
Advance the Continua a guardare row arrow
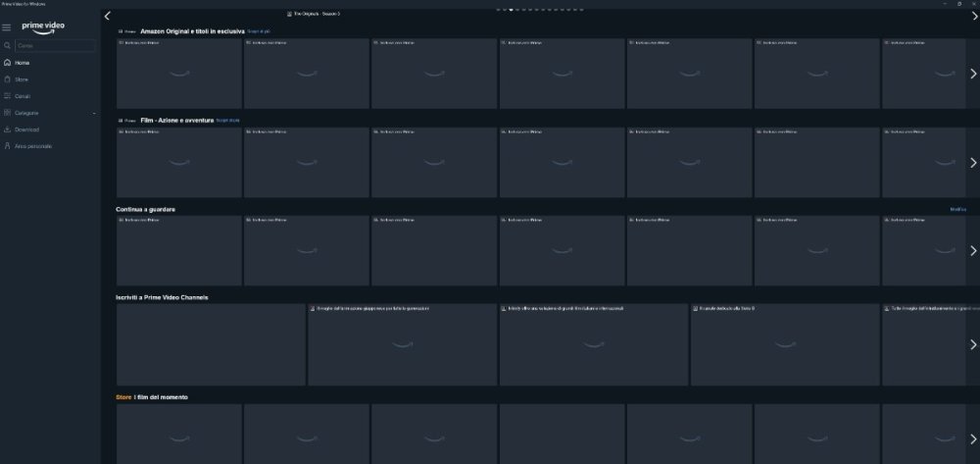click(973, 251)
